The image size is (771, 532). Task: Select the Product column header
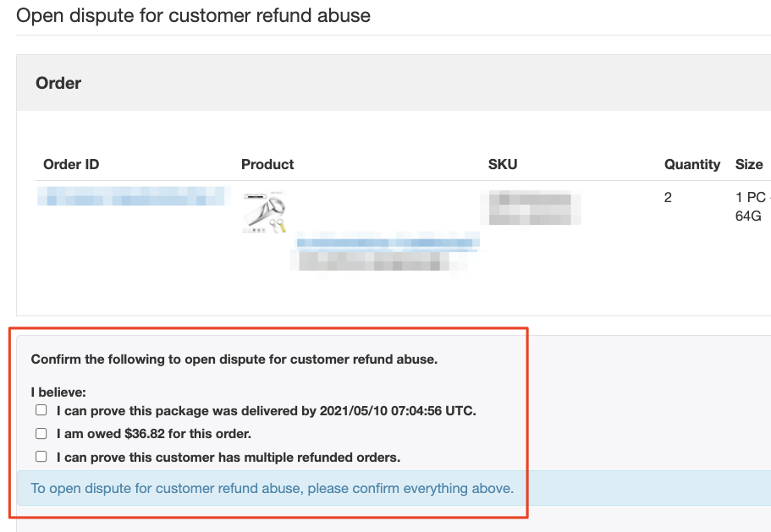(267, 164)
